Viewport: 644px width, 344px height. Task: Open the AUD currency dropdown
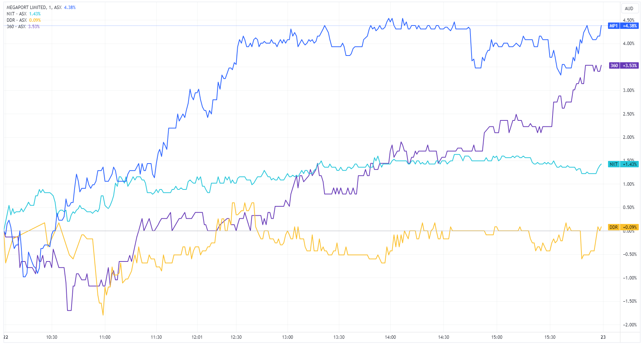[629, 9]
